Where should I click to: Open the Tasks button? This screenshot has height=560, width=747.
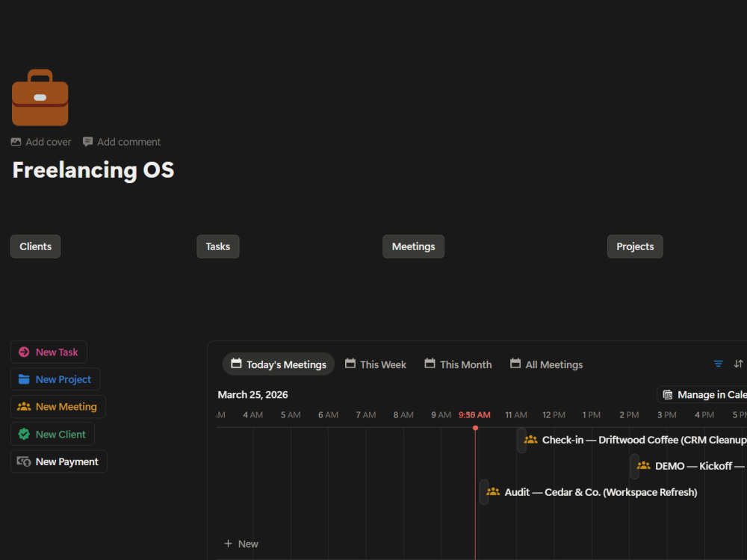(217, 246)
